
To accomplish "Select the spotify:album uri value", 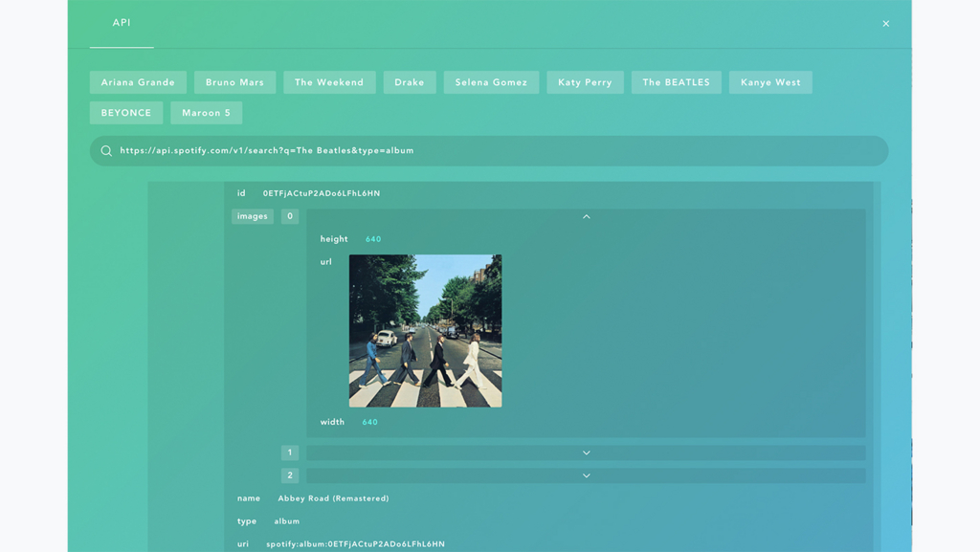I will coord(356,544).
